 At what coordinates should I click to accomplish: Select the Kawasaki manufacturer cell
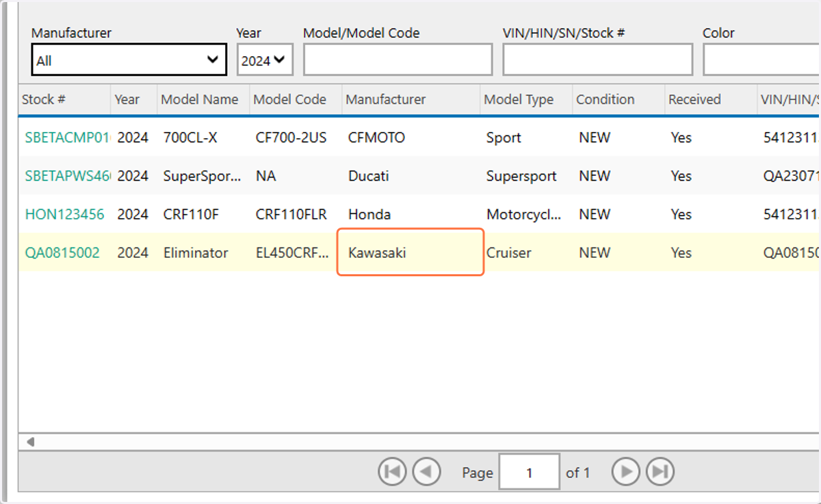(410, 252)
